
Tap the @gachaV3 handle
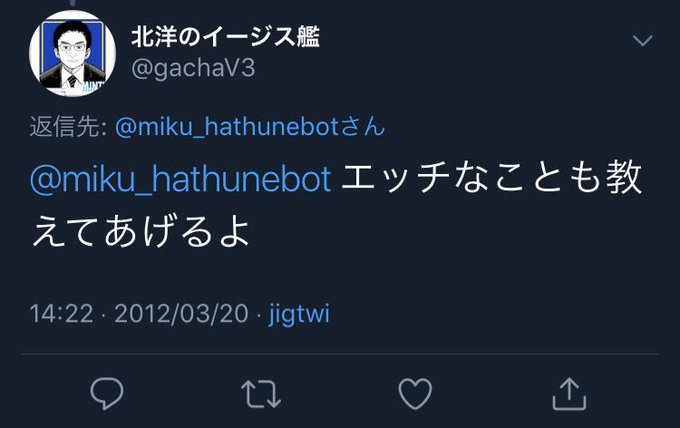pos(193,68)
